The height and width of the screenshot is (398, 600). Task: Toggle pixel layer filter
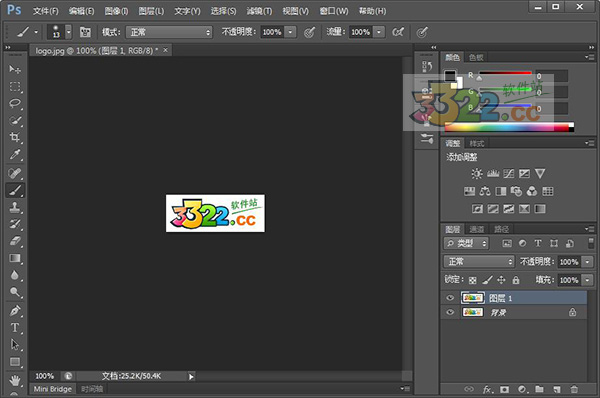[507, 243]
